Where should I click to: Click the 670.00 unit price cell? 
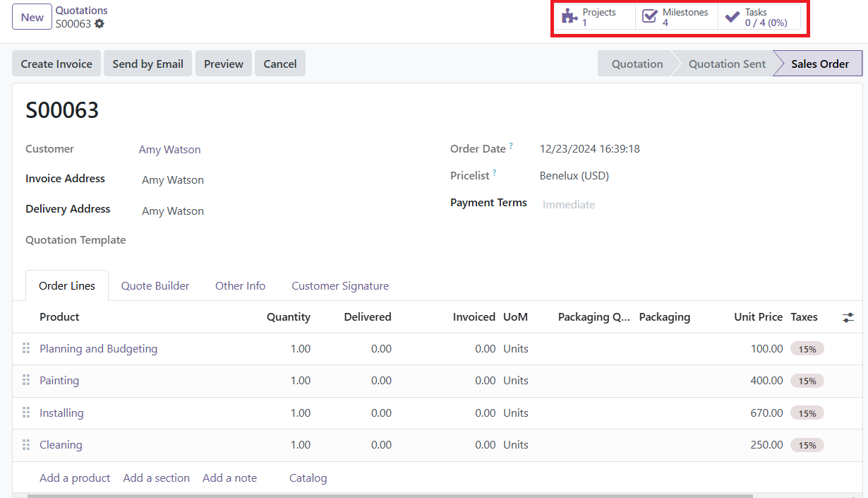766,413
